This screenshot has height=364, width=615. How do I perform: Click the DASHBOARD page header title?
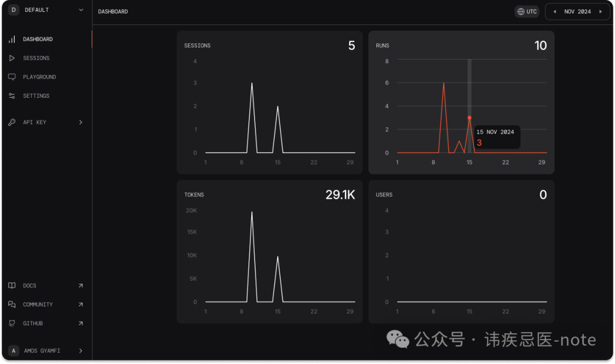coord(113,12)
